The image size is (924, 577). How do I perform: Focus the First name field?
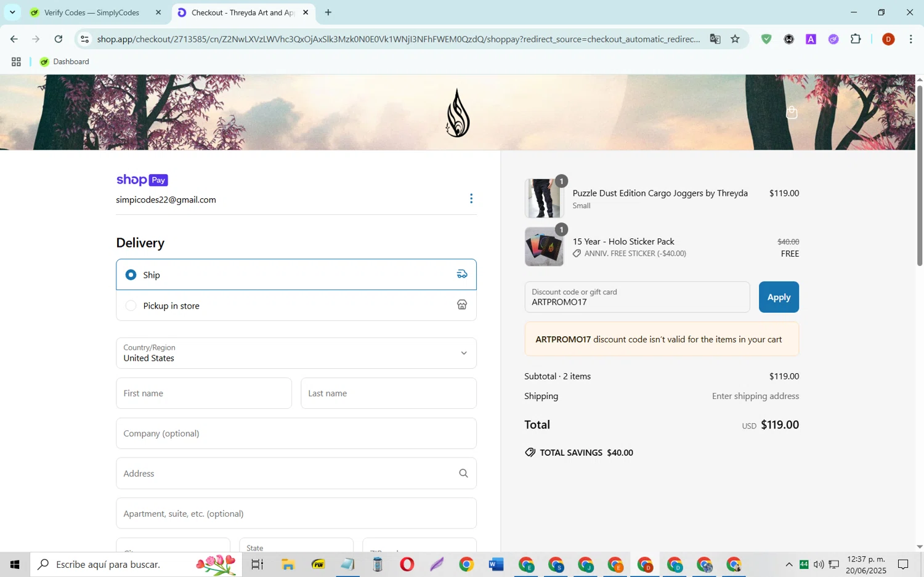click(204, 393)
